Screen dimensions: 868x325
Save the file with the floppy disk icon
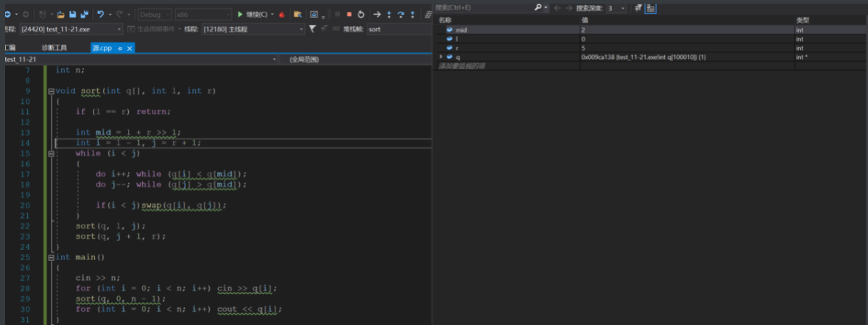coord(73,14)
